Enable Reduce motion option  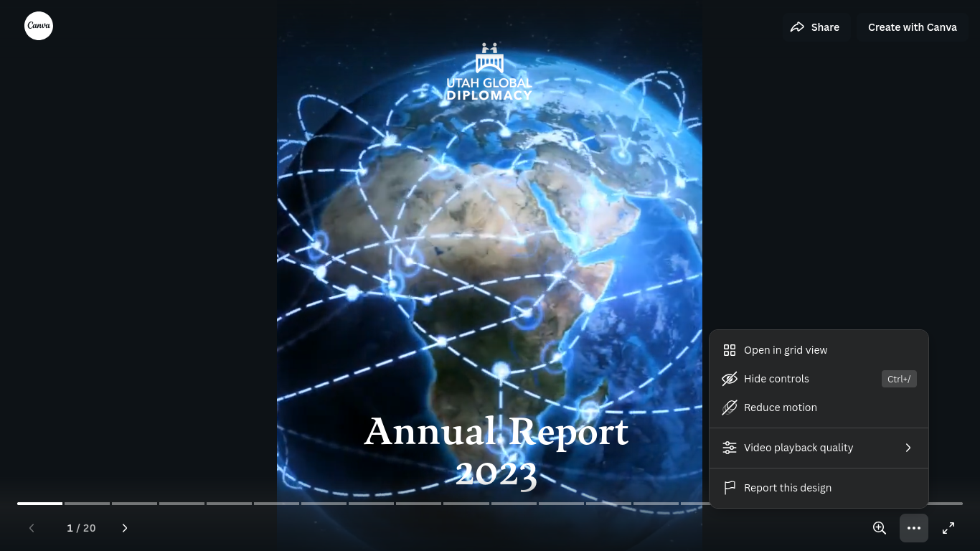coord(819,408)
